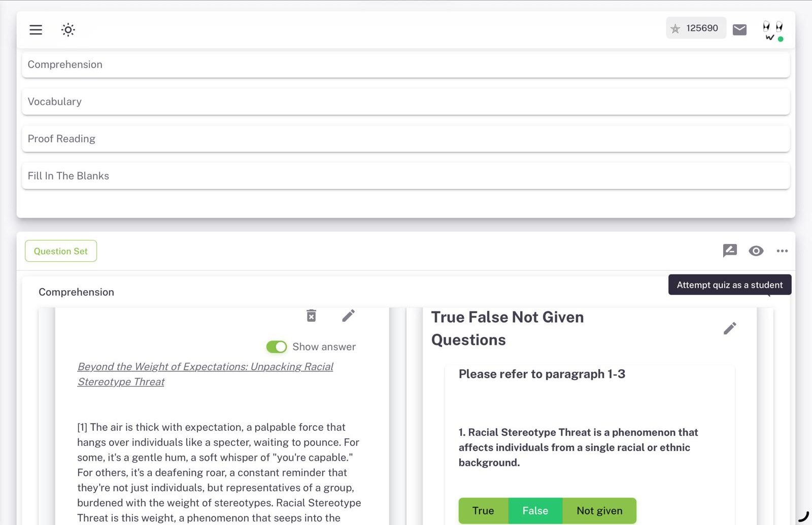Open the hamburger navigation menu
The height and width of the screenshot is (525, 812).
tap(36, 29)
